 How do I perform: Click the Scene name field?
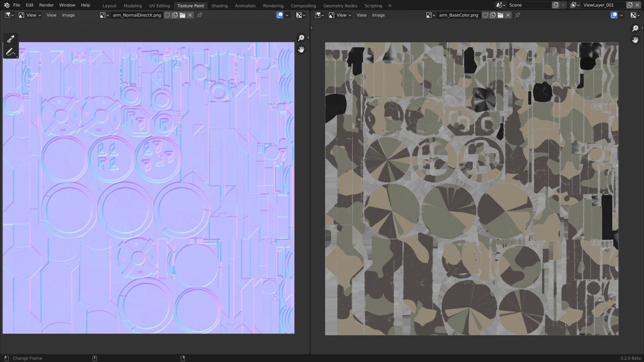(528, 5)
